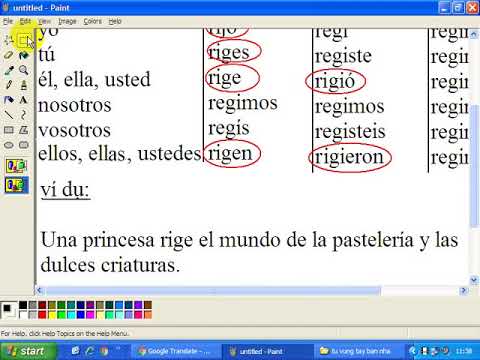
Task: Choose the magenta palette color
Action: pos(90,314)
